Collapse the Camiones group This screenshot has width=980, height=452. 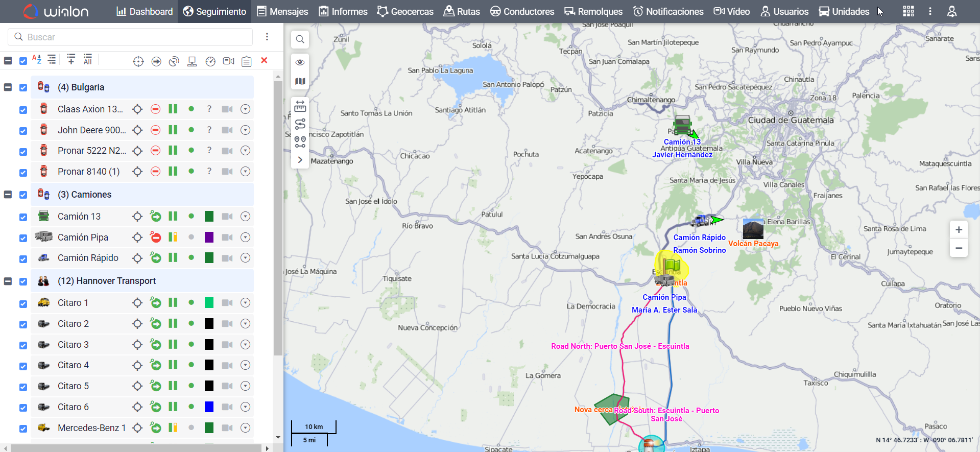pos(8,195)
